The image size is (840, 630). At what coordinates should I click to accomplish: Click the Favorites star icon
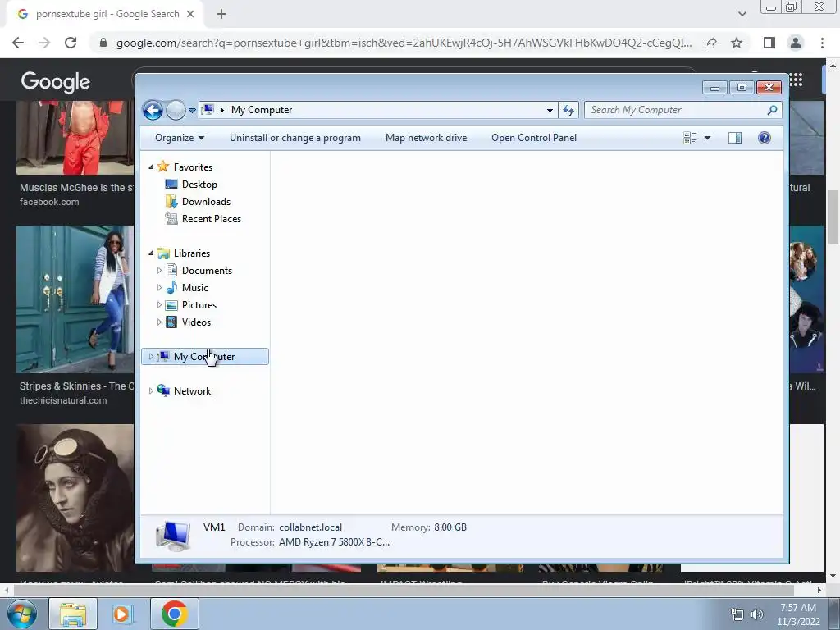click(163, 167)
